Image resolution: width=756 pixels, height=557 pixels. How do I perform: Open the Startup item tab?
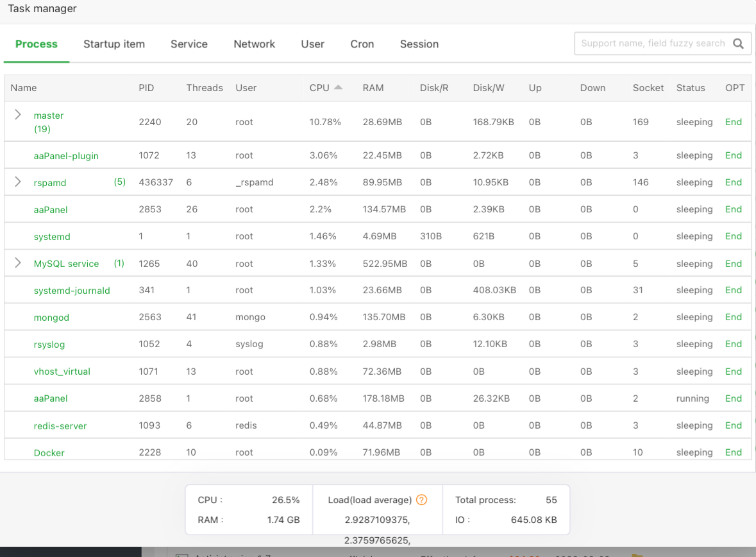click(x=113, y=44)
